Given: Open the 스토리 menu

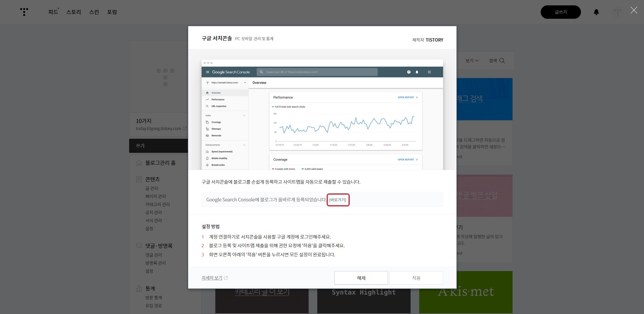Looking at the screenshot, I should pyautogui.click(x=73, y=12).
